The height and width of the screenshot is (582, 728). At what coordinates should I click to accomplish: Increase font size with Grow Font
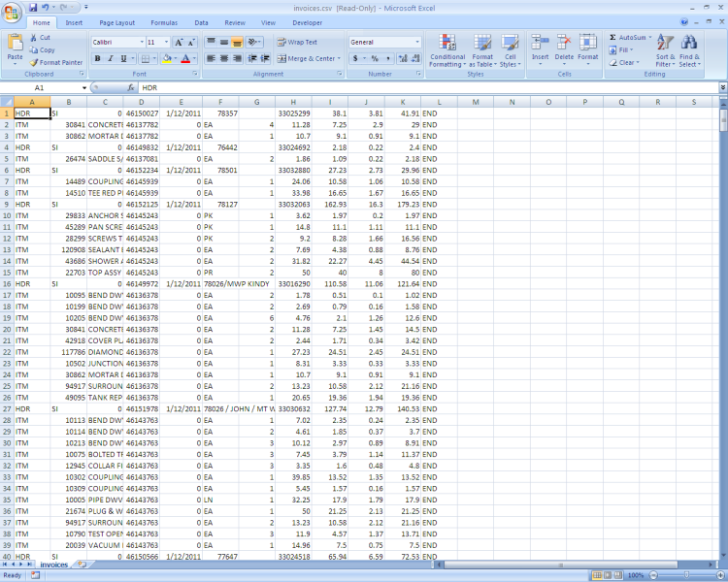point(179,43)
